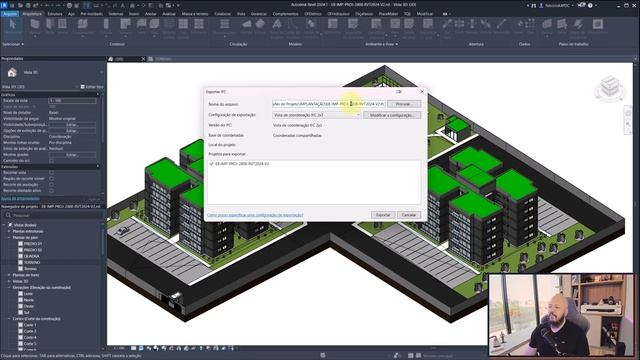Click the sign-in user icon in title bar

(541, 5)
